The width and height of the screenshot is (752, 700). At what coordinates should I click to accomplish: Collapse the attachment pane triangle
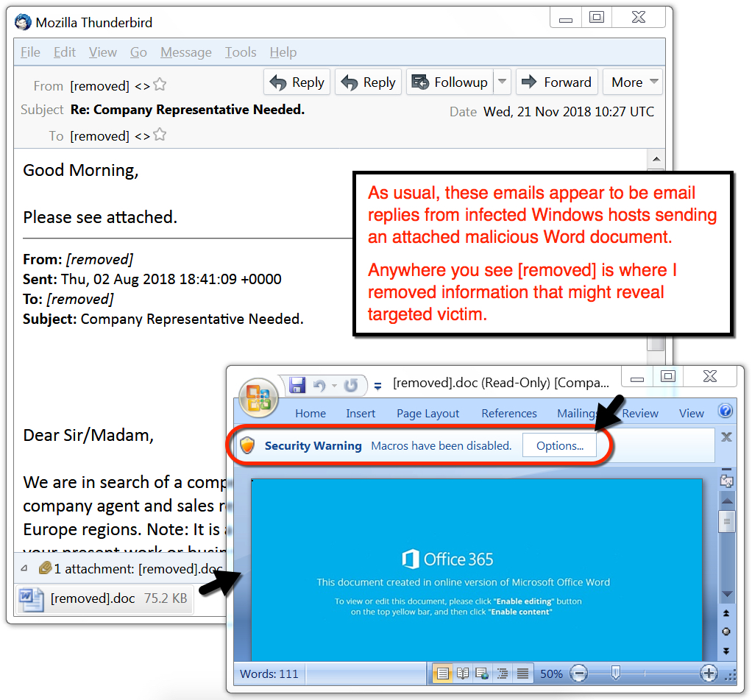coord(24,568)
